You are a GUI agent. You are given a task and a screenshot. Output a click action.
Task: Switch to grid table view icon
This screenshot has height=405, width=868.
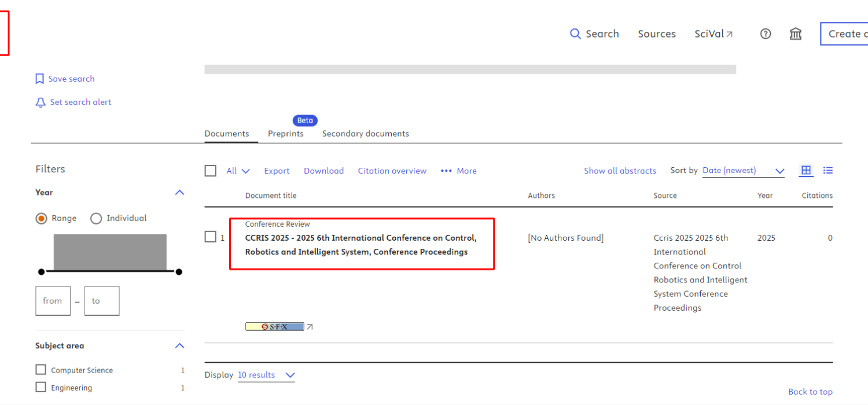click(x=806, y=170)
